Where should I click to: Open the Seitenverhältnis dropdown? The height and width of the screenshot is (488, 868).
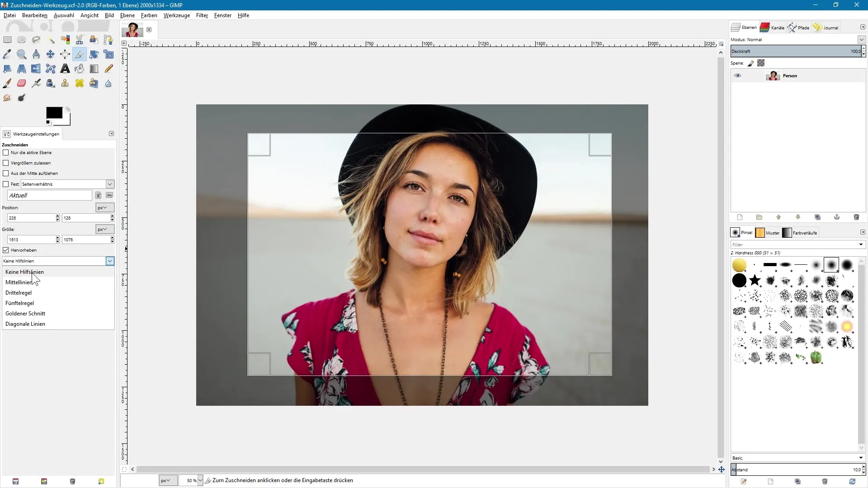pos(110,184)
